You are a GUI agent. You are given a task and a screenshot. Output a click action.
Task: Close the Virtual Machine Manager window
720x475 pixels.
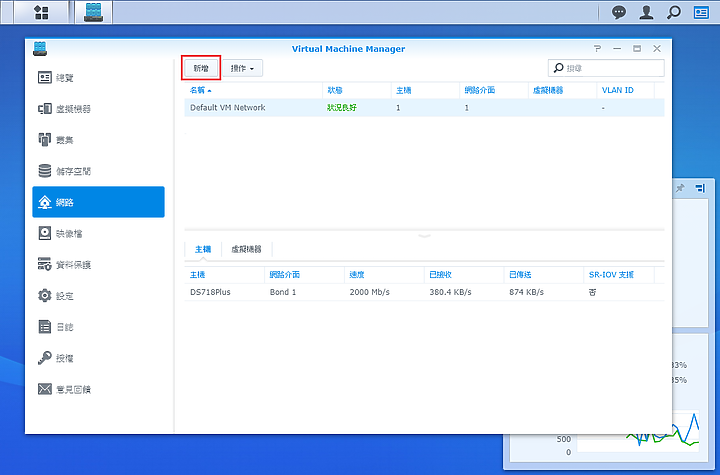pyautogui.click(x=657, y=49)
